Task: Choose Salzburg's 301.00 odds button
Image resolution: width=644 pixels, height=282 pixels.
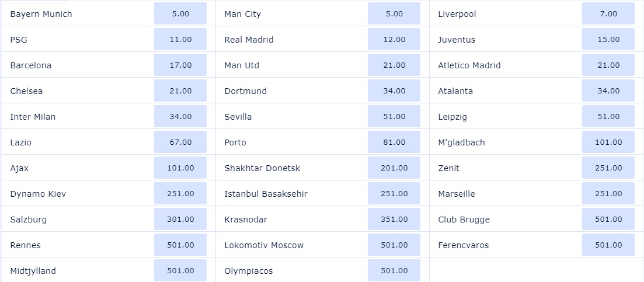Action: coord(180,220)
